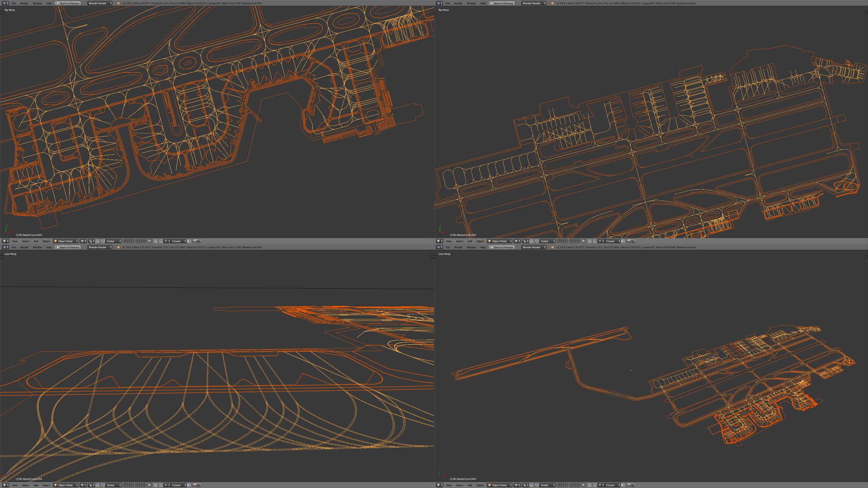Open the Closest snap target selector in bottom-left 3D view

click(x=178, y=485)
